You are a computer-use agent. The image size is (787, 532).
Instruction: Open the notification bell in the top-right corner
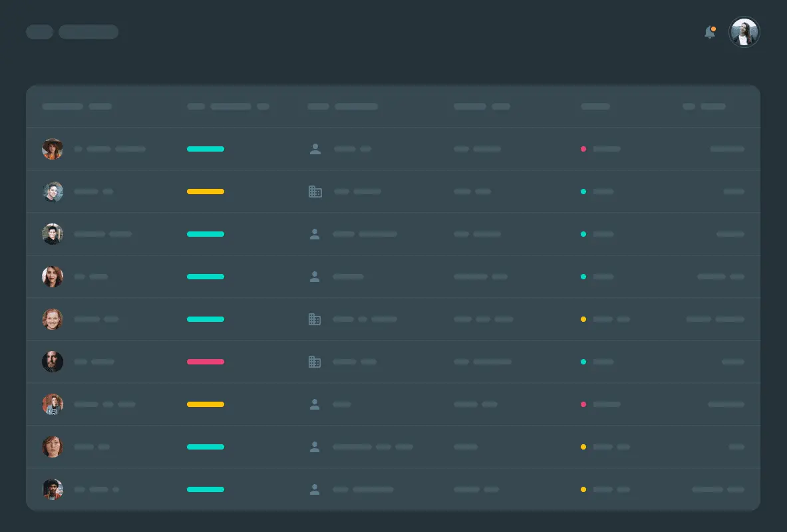click(709, 32)
